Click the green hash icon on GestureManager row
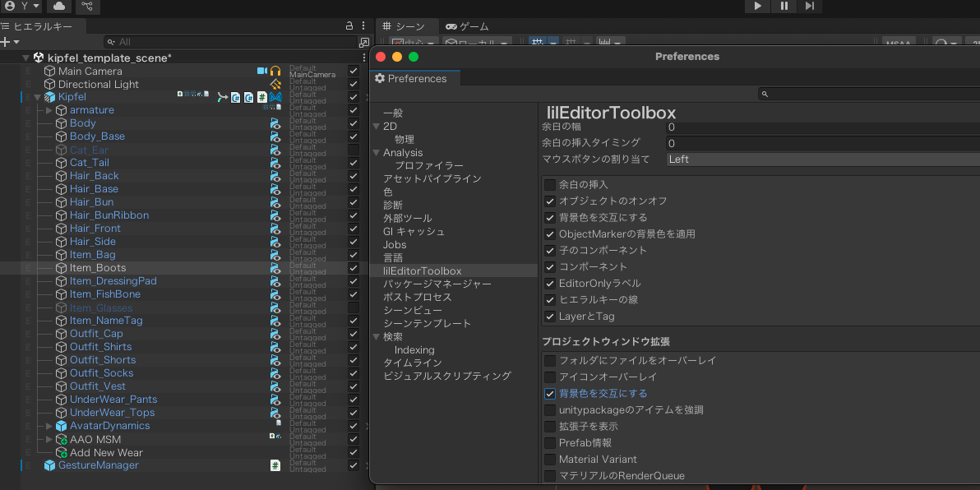The height and width of the screenshot is (490, 980). coord(275,465)
